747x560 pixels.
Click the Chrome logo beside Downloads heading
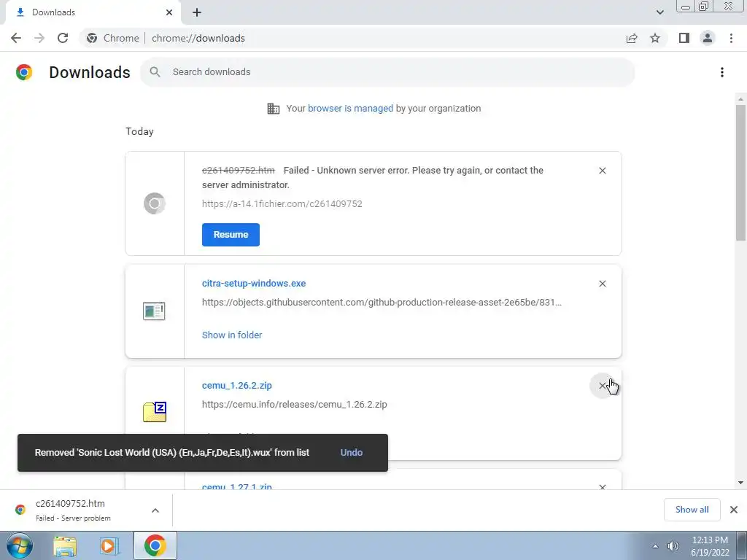click(24, 72)
